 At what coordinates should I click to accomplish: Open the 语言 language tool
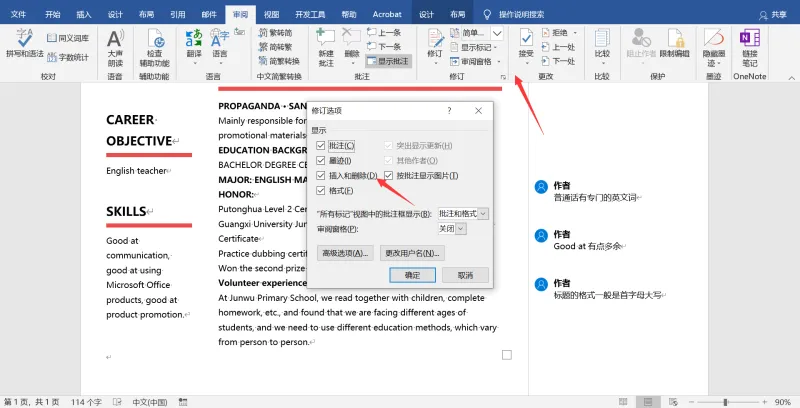(220, 47)
